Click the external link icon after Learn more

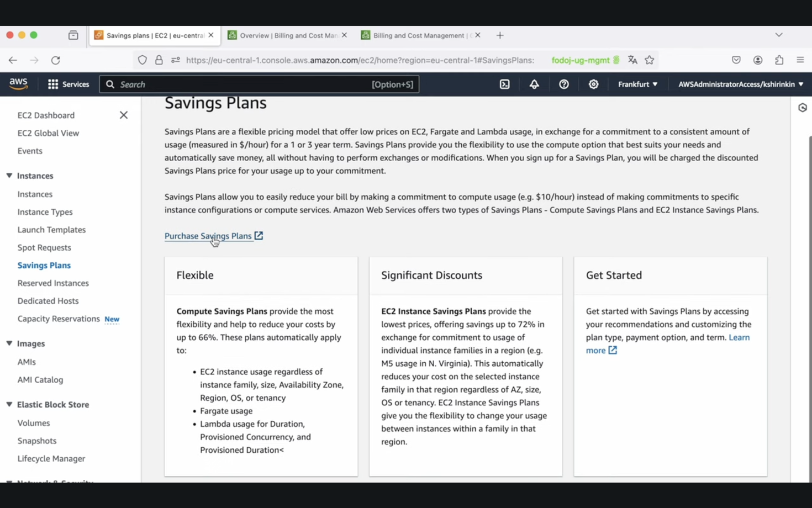(613, 350)
